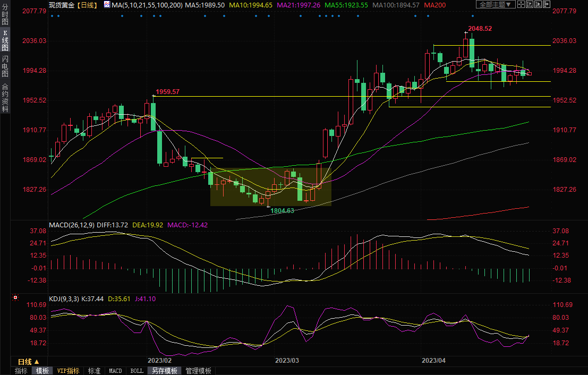Click the MA indicator chart icon
Viewport: 588px width, 375px height.
tap(107, 5)
